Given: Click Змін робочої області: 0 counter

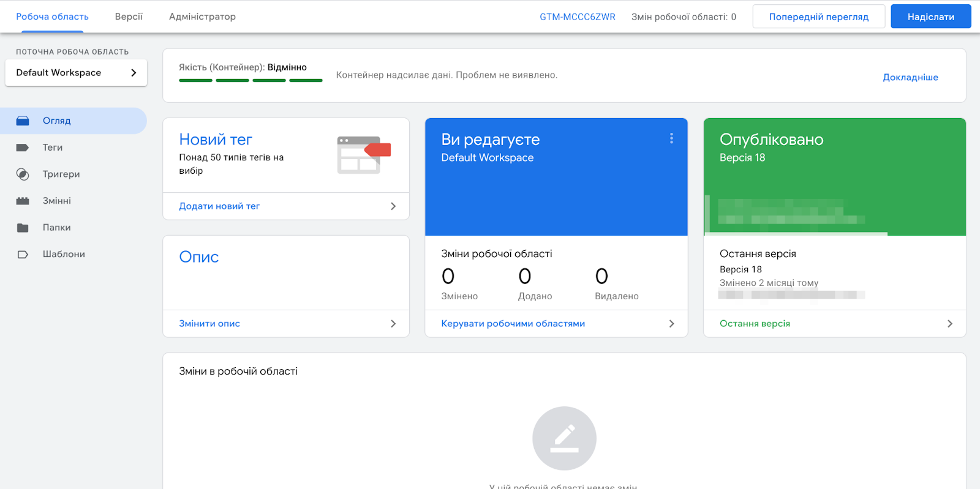Looking at the screenshot, I should point(684,17).
